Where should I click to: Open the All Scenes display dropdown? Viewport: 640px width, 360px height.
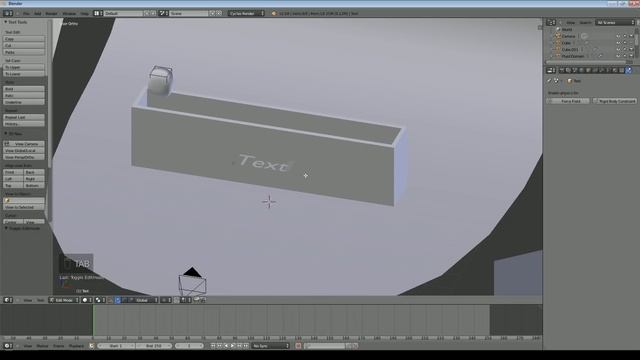(x=615, y=22)
